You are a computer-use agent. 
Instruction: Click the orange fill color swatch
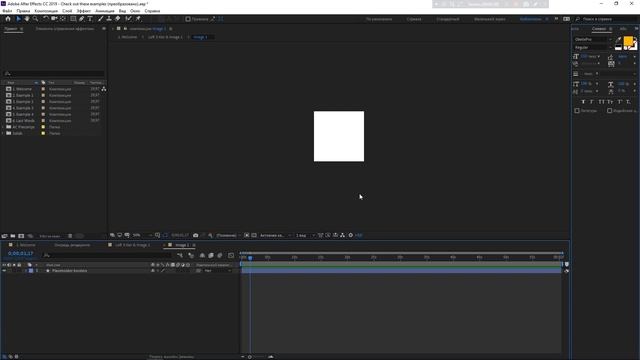[x=628, y=41]
